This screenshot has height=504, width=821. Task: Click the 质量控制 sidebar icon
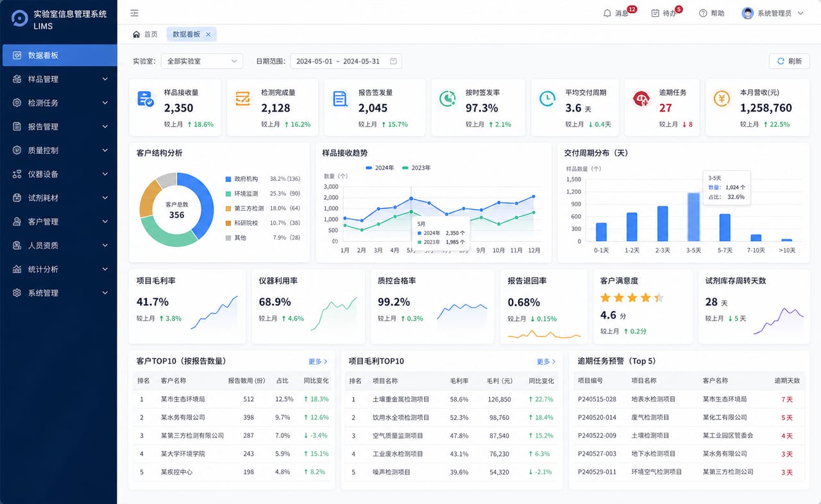pos(17,150)
